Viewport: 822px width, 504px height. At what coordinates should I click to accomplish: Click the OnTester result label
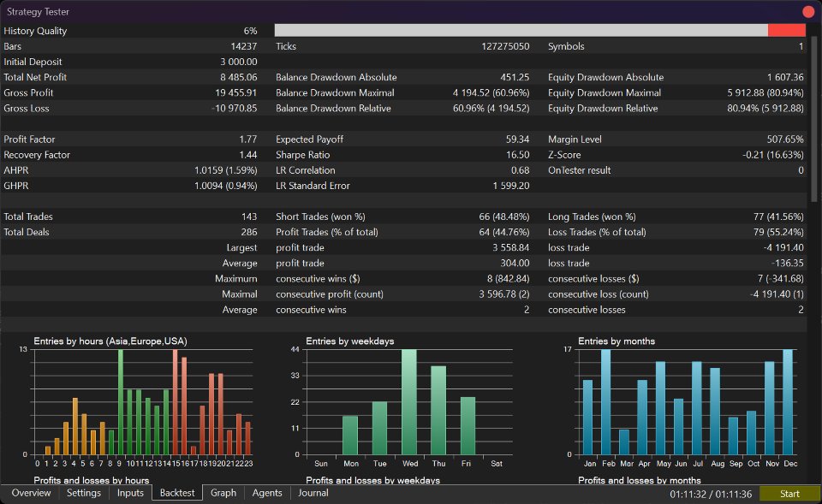coord(580,170)
